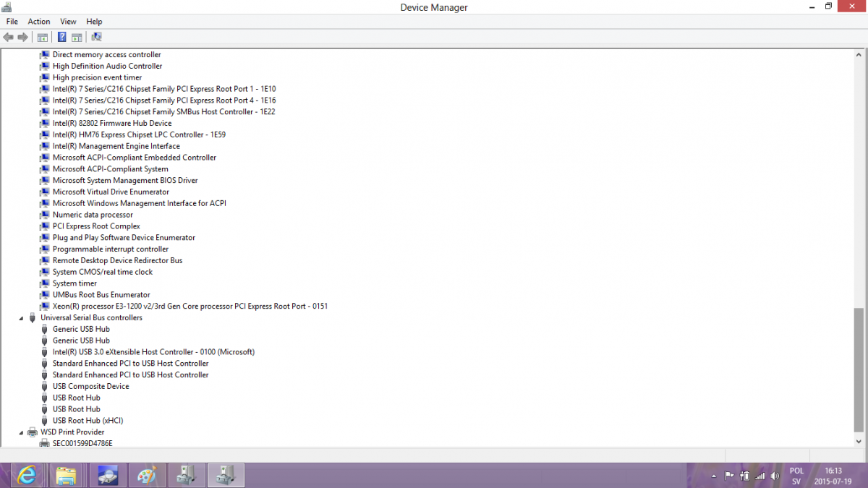Screen dimensions: 868x488
Task: Select High precision event timer
Action: click(x=98, y=77)
